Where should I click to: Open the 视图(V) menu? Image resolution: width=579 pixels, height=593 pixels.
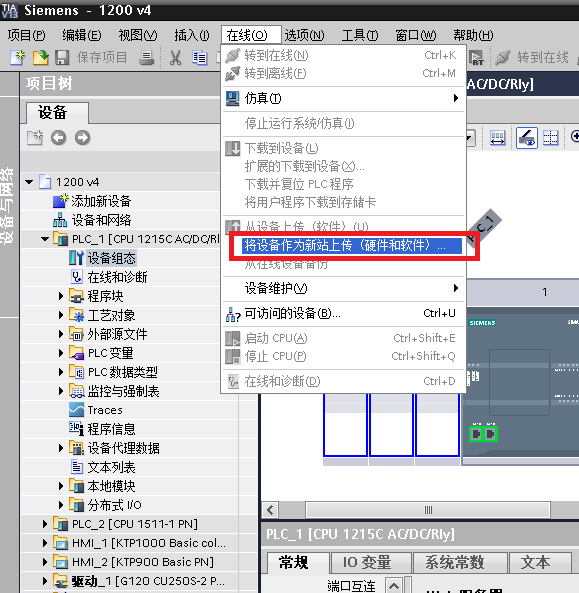click(x=138, y=35)
